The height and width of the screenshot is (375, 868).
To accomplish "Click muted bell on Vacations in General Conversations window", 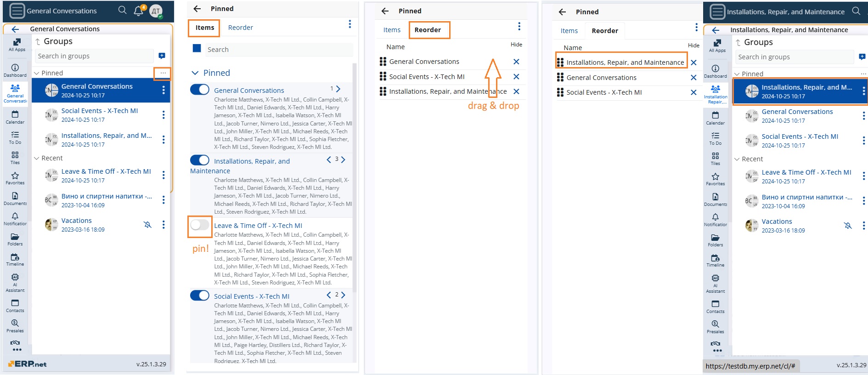I will click(147, 225).
